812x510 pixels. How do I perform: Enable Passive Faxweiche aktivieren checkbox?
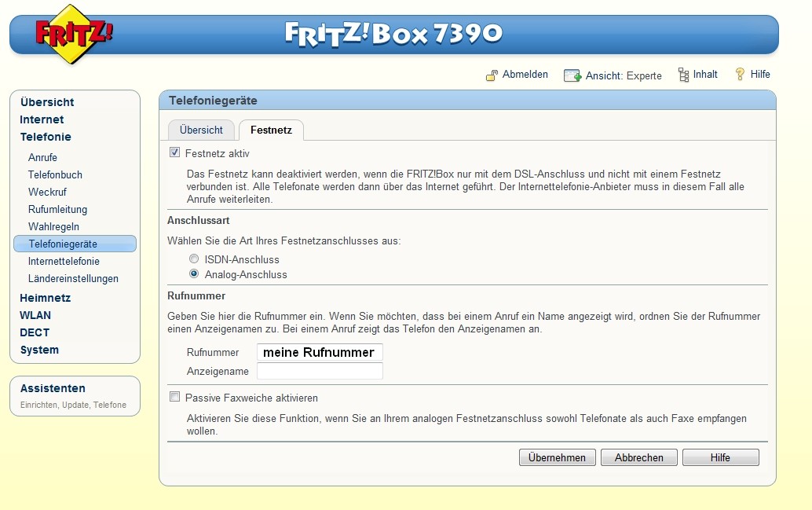(x=175, y=398)
